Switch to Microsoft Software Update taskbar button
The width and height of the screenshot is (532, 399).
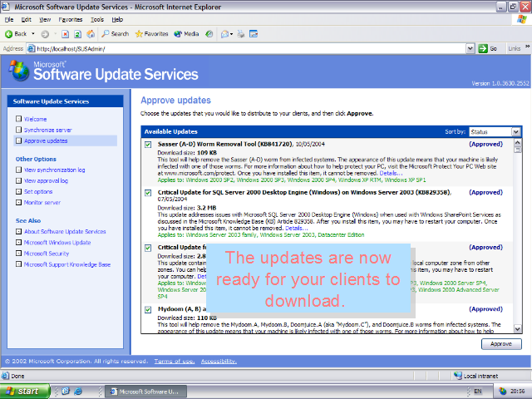click(146, 392)
